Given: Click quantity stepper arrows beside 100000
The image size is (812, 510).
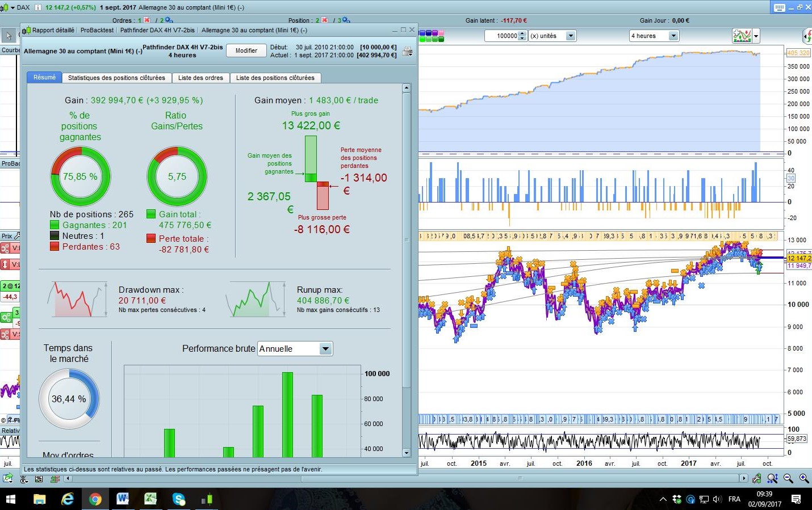Looking at the screenshot, I should 522,36.
